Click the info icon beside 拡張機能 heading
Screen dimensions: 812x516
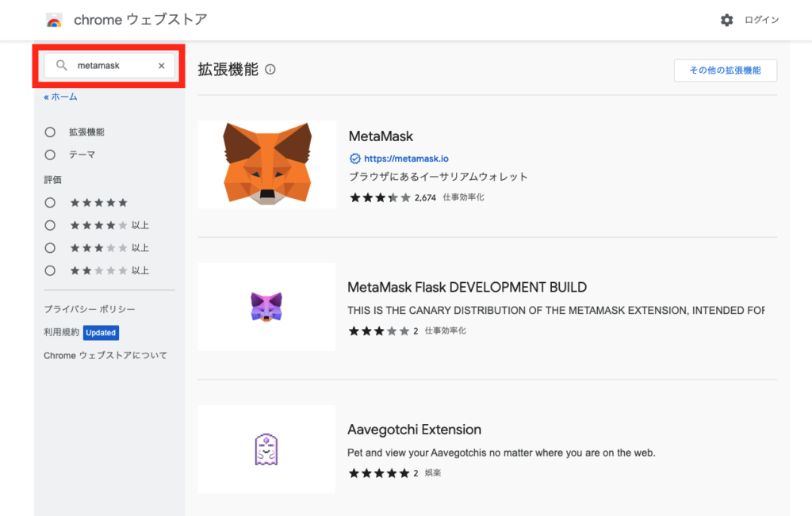[x=270, y=69]
